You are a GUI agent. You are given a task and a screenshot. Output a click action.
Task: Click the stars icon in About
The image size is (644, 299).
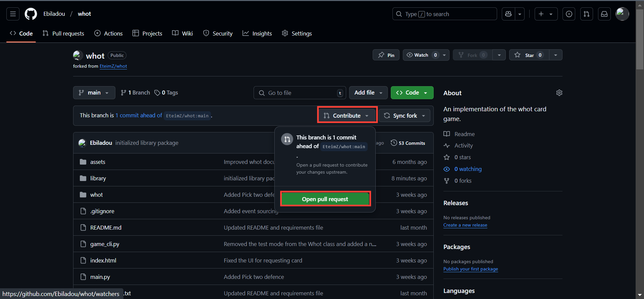(447, 158)
